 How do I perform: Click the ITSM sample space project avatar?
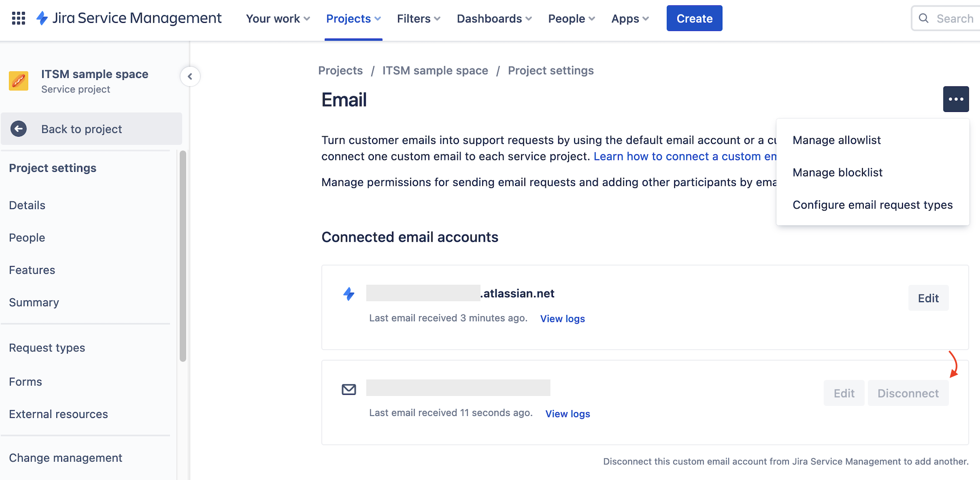tap(19, 81)
